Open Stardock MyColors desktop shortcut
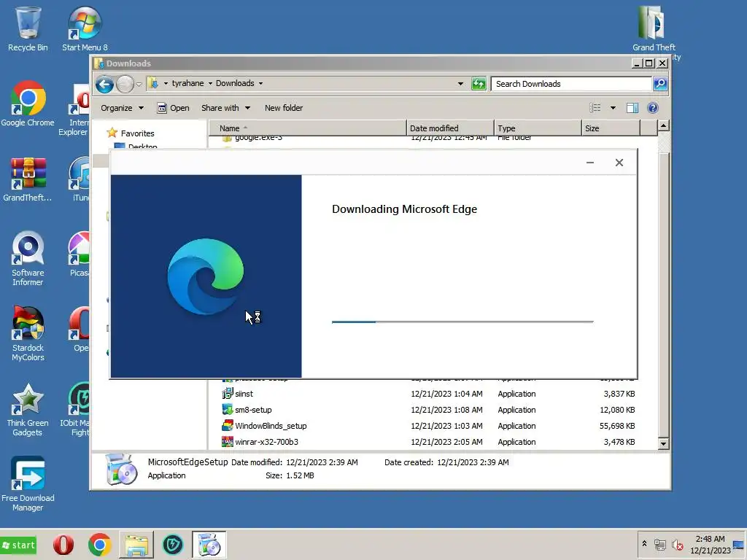Image resolution: width=747 pixels, height=560 pixels. tap(28, 334)
